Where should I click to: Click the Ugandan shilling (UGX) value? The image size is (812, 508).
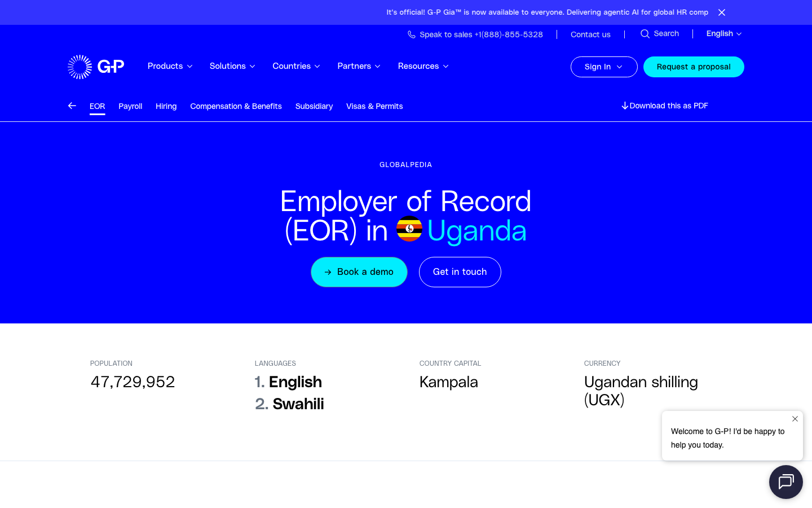[x=641, y=391]
